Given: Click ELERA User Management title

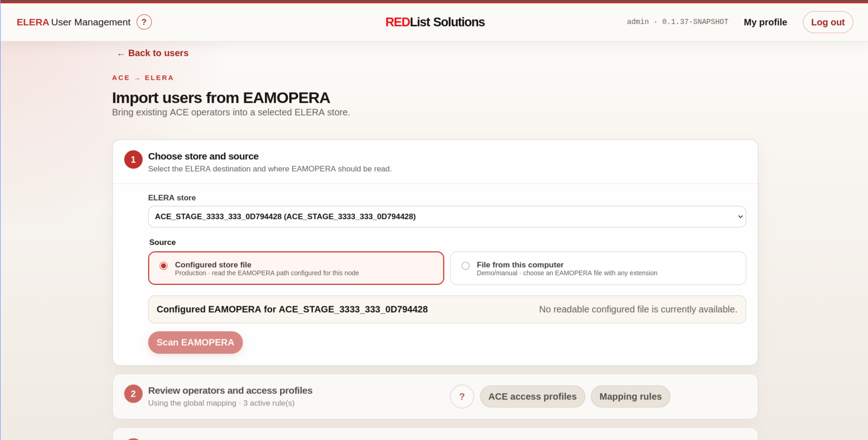Looking at the screenshot, I should click(74, 22).
